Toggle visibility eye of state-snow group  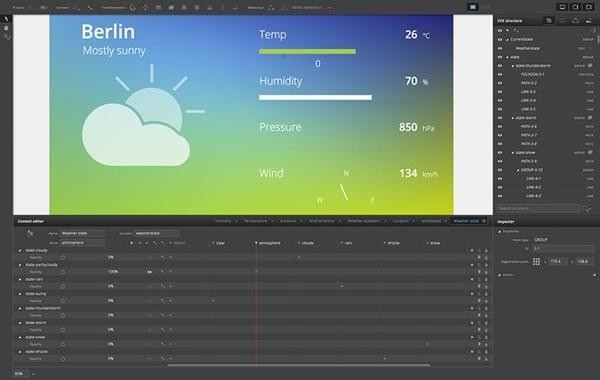[x=500, y=153]
